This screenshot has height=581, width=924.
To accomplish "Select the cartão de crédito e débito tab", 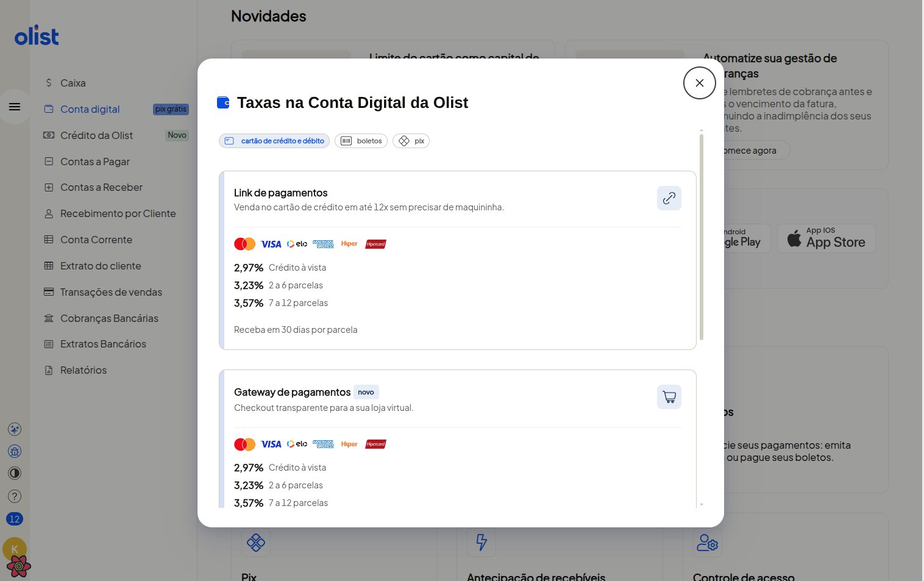I will coord(274,141).
